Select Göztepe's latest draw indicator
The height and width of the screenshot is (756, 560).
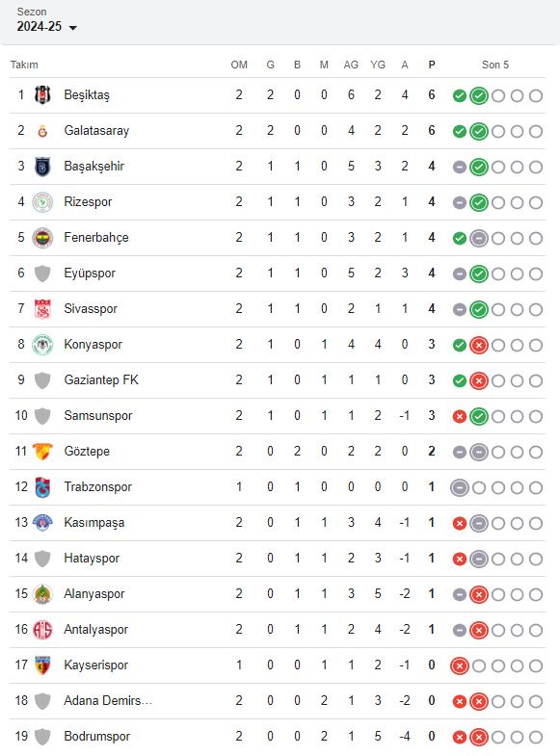[x=478, y=453]
